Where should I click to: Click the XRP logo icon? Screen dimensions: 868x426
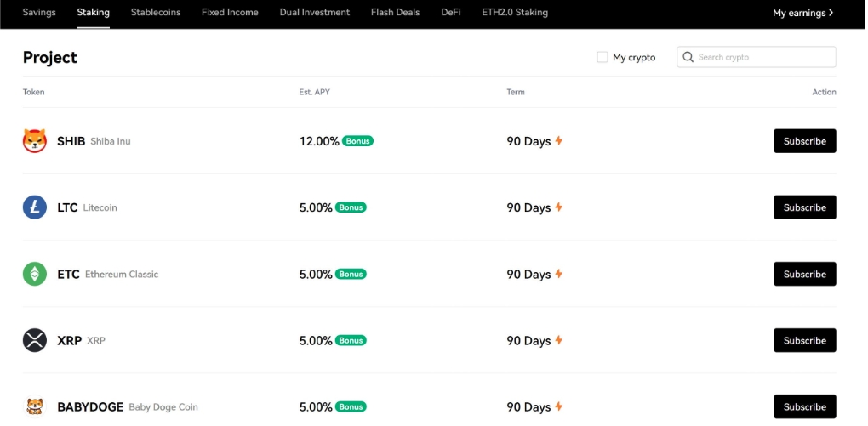(34, 340)
